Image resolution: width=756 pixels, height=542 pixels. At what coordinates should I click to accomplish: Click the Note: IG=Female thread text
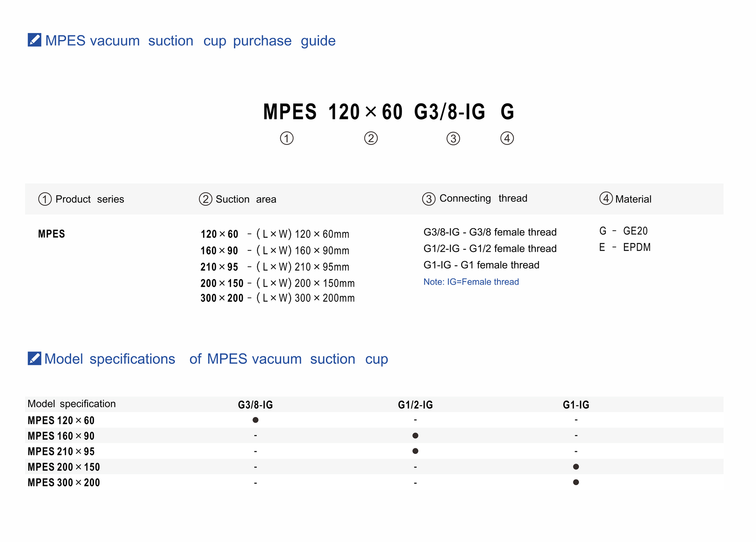pos(471,282)
